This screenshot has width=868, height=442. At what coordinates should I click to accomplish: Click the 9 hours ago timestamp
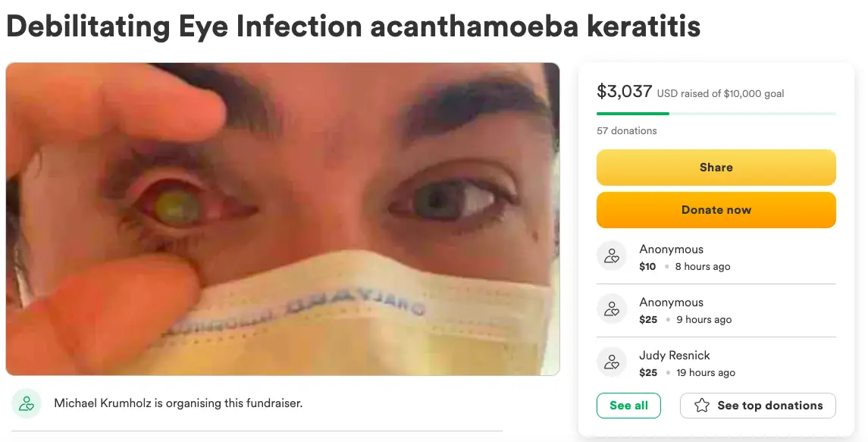point(703,319)
